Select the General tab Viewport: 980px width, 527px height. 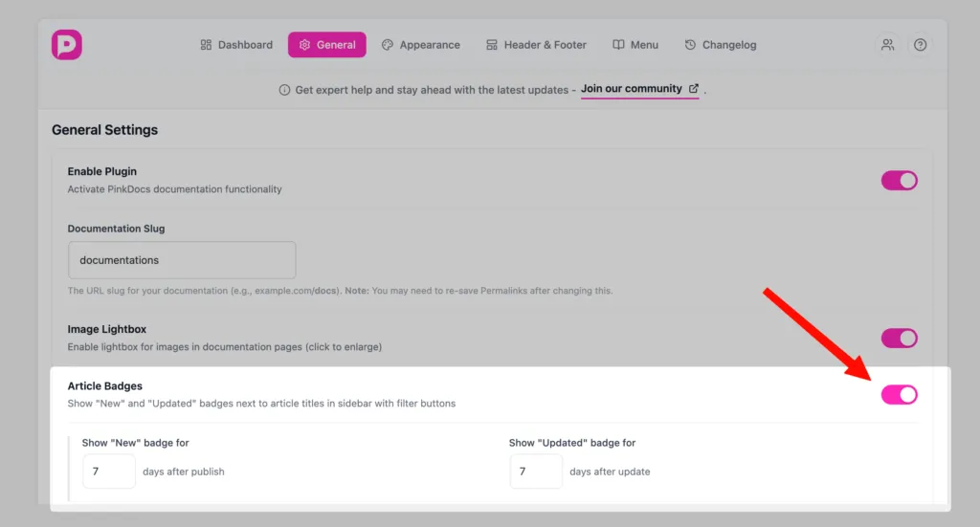[x=327, y=45]
